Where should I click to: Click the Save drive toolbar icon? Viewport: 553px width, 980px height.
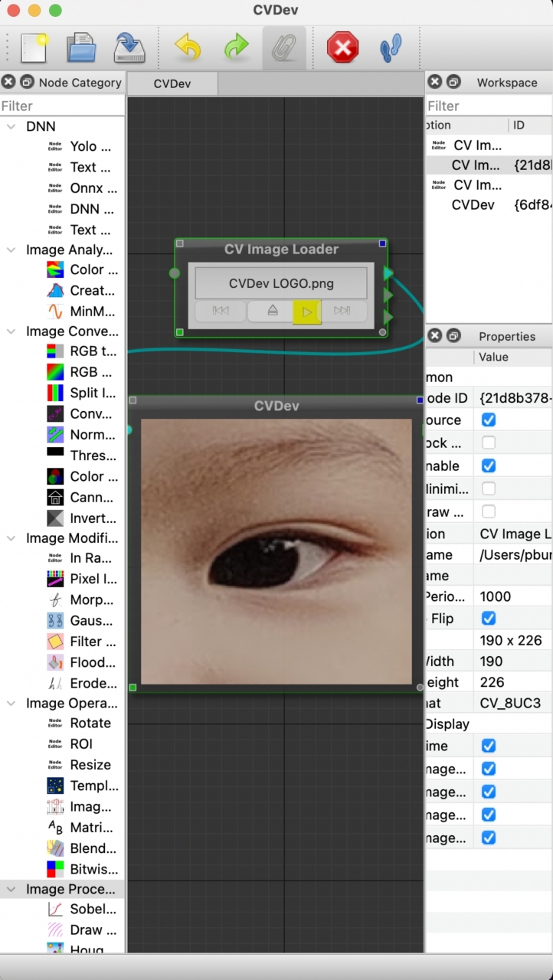pyautogui.click(x=129, y=48)
